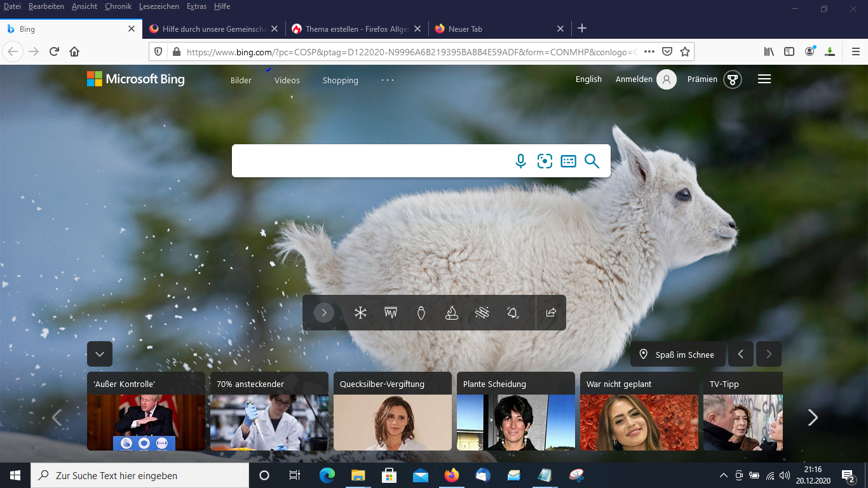Image resolution: width=868 pixels, height=488 pixels.
Task: Bookmark this page with star icon
Action: point(684,51)
